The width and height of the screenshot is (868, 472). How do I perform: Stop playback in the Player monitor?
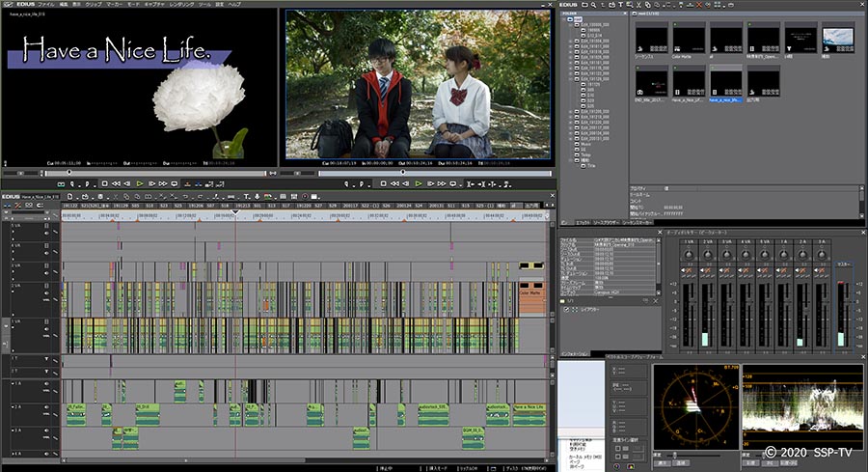(x=104, y=184)
